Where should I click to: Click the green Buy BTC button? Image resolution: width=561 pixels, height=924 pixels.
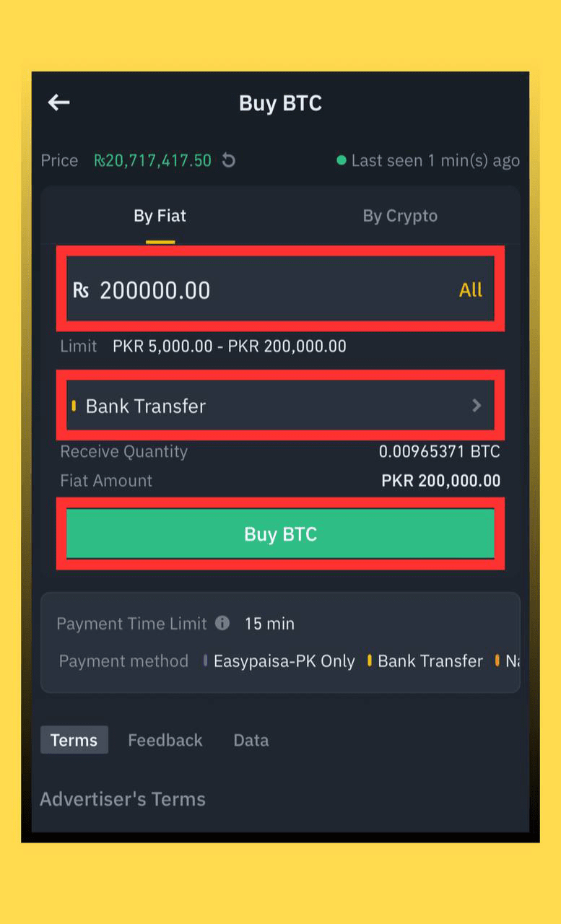280,534
